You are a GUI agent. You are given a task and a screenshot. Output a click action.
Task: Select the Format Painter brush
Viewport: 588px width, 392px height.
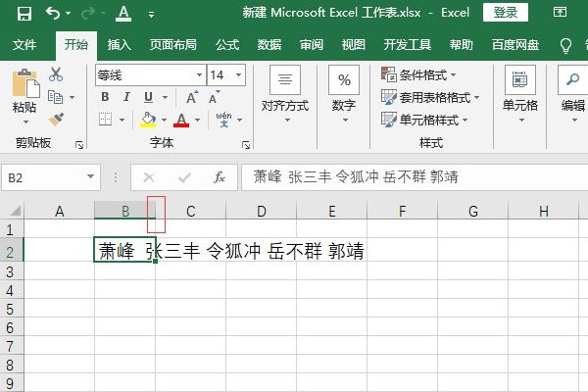pos(56,119)
